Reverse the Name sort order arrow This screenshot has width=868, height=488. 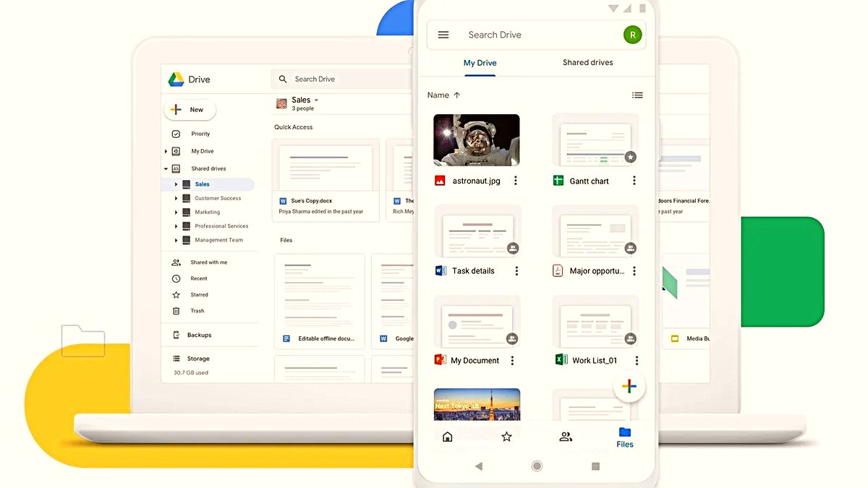[456, 95]
